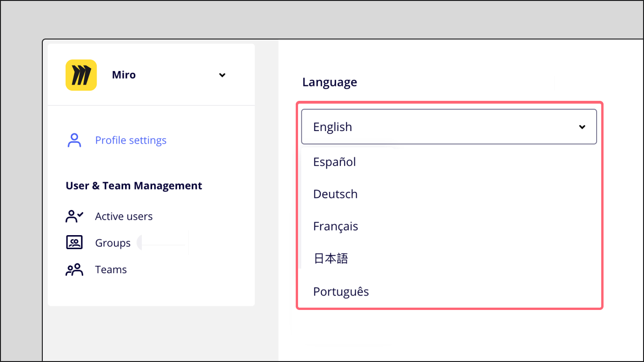Choose Deutsch as the language
644x362 pixels.
(x=335, y=194)
